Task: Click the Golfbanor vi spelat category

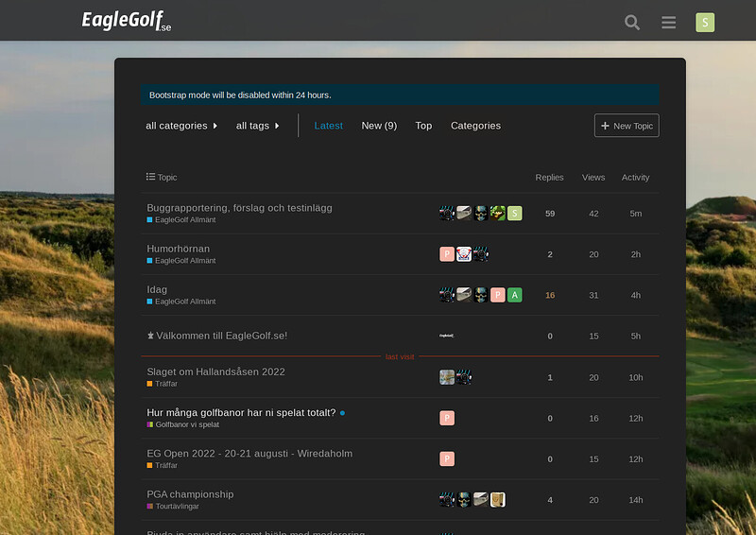Action: [x=182, y=424]
